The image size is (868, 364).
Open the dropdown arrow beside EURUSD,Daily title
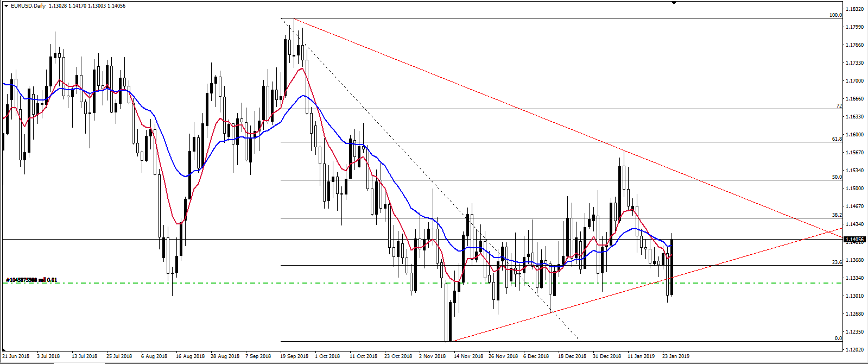point(6,6)
